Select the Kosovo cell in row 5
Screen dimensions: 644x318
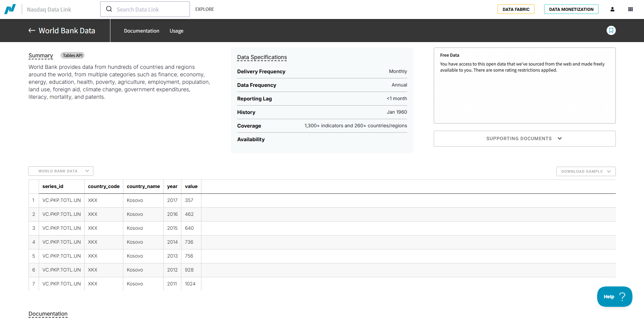pyautogui.click(x=143, y=256)
